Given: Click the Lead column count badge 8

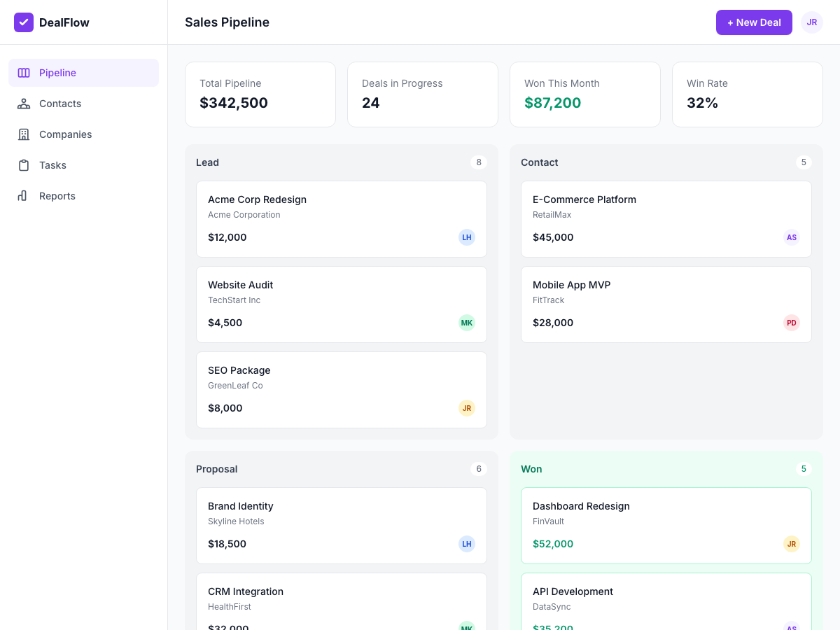Looking at the screenshot, I should click(479, 162).
